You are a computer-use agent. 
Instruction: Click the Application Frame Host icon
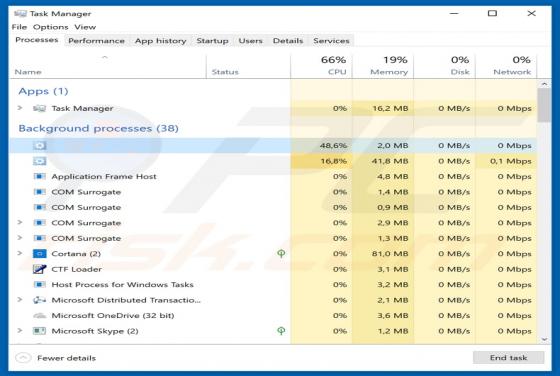(39, 176)
